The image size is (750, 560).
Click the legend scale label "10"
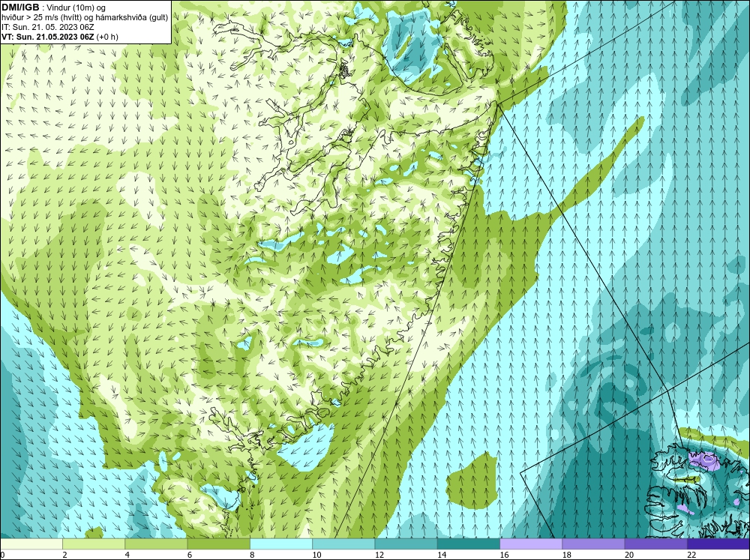pos(316,555)
